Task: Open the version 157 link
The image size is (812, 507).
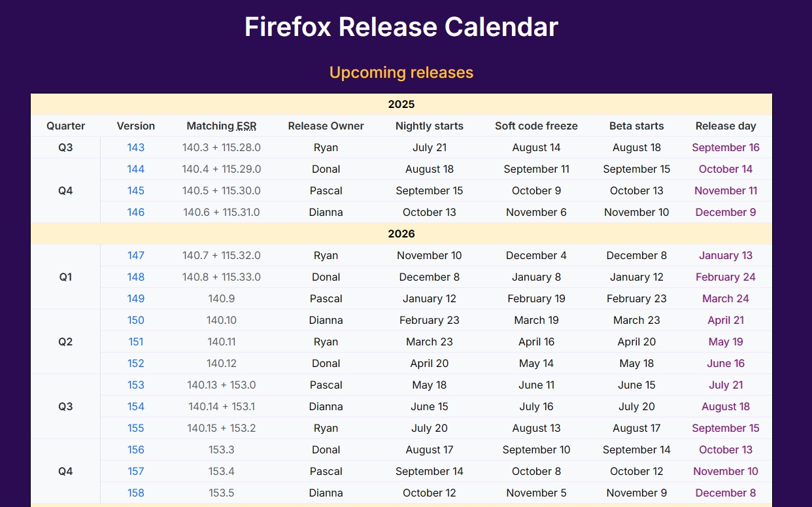Action: coord(136,471)
